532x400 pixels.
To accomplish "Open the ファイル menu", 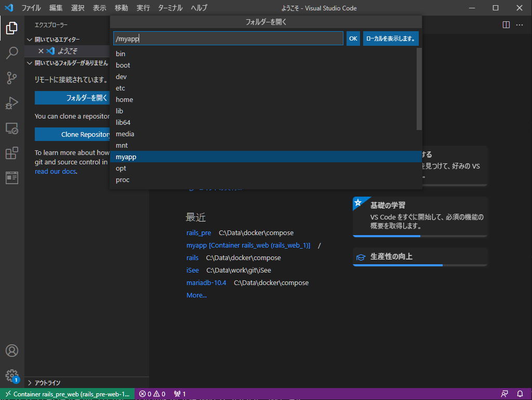I will (x=31, y=8).
